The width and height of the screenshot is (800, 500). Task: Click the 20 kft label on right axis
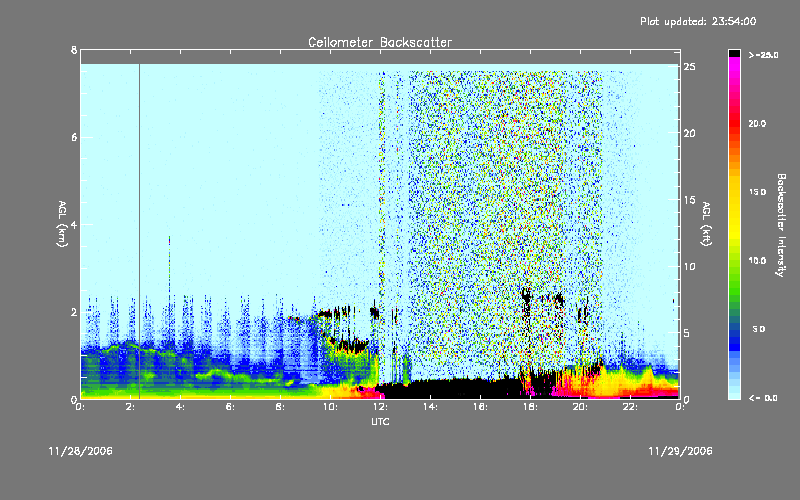(x=689, y=133)
